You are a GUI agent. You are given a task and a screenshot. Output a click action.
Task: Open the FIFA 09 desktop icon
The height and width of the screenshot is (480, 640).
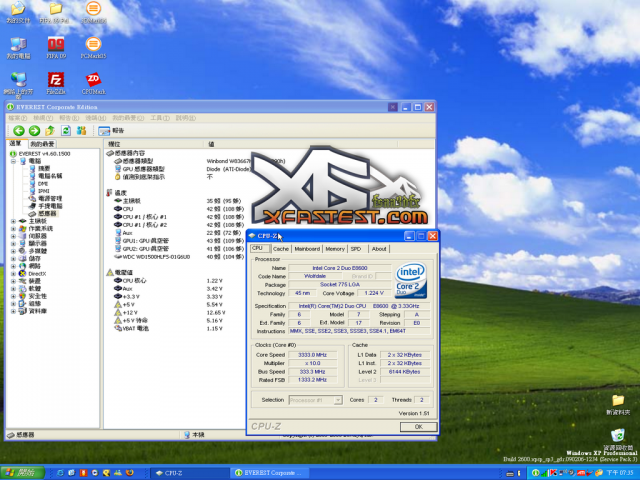coord(56,48)
